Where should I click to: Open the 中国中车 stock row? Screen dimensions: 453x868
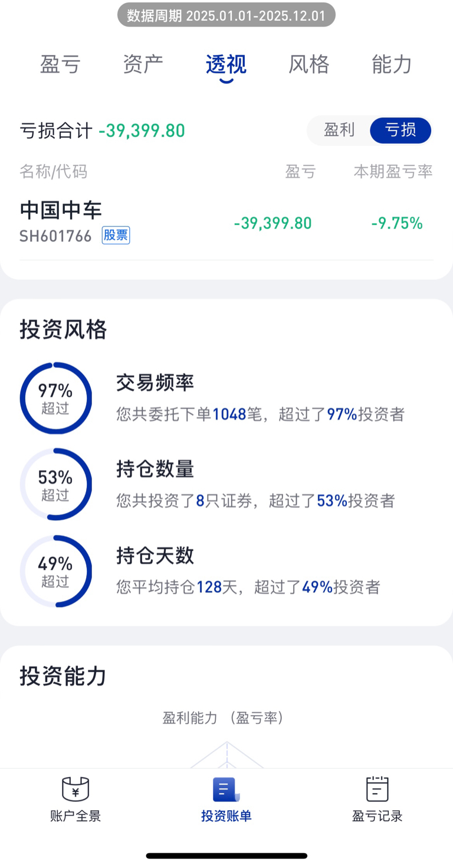click(226, 223)
